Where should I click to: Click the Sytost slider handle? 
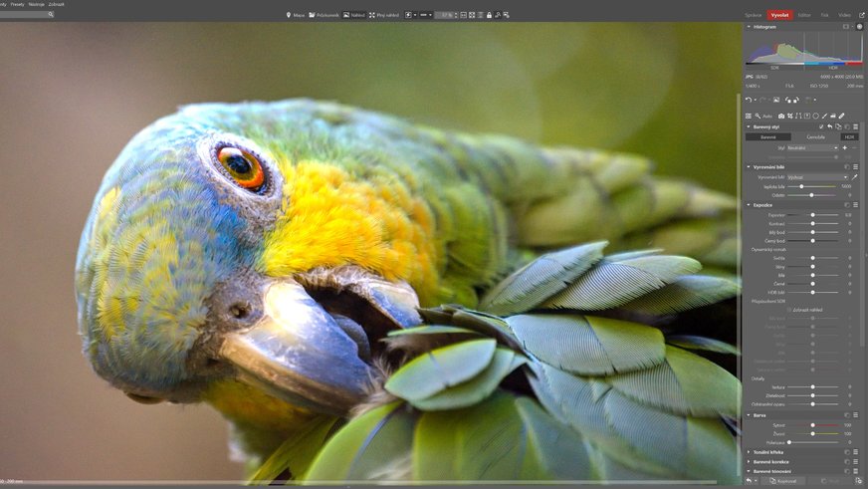[x=812, y=425]
